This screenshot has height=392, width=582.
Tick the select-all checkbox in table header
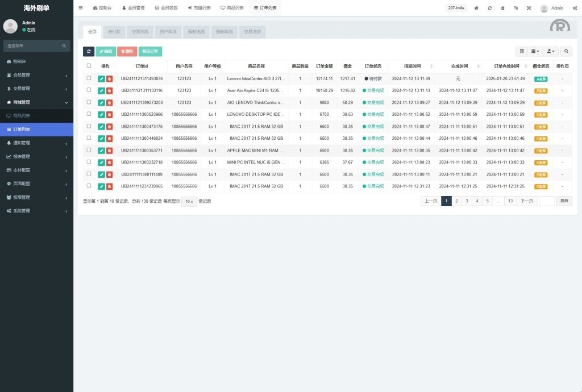(89, 66)
